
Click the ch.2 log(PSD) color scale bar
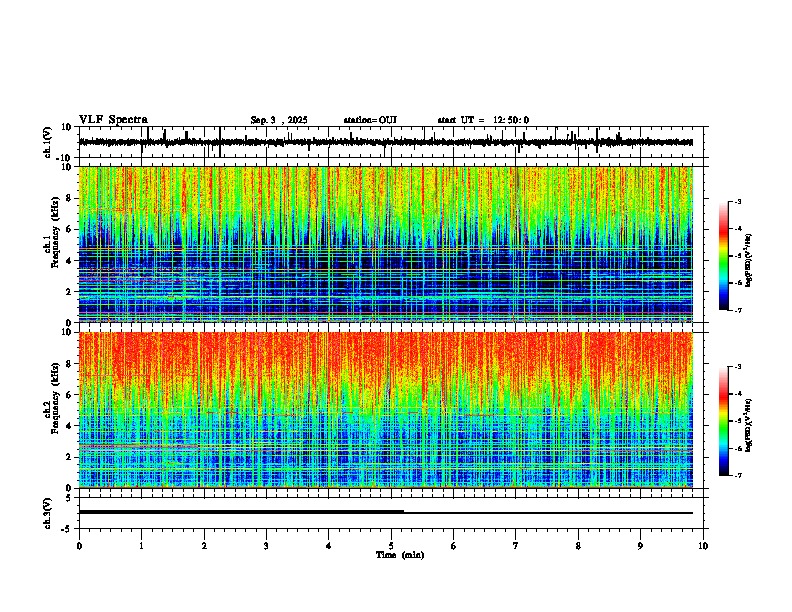tap(724, 421)
